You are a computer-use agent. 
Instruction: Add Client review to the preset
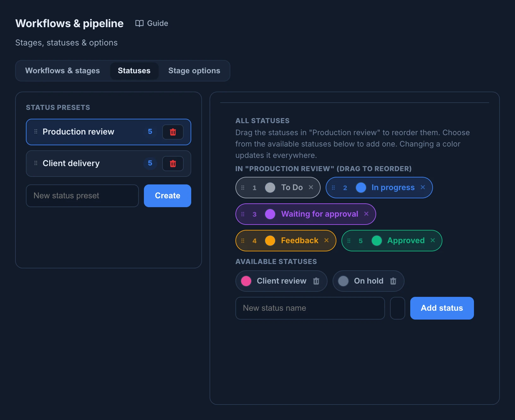pyautogui.click(x=281, y=281)
